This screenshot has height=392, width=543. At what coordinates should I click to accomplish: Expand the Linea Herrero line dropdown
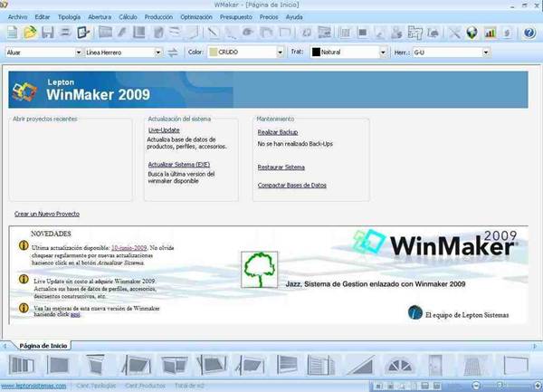click(x=157, y=53)
